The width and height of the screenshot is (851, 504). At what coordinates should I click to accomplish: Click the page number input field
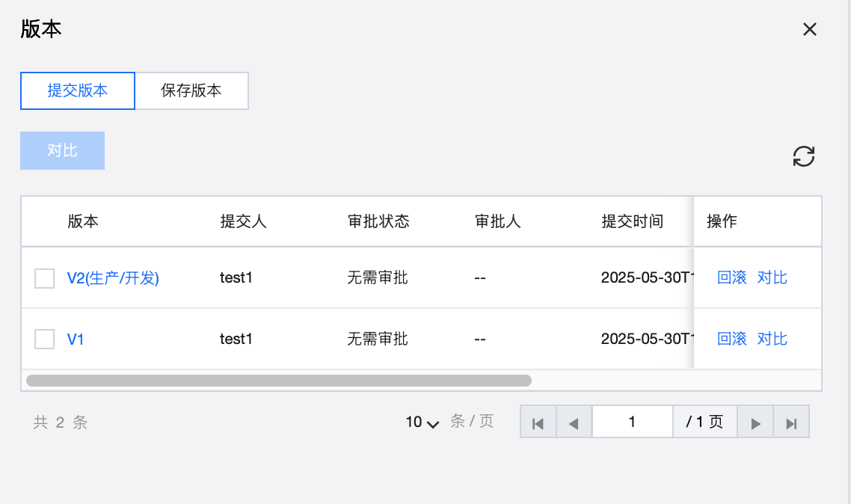pyautogui.click(x=632, y=422)
